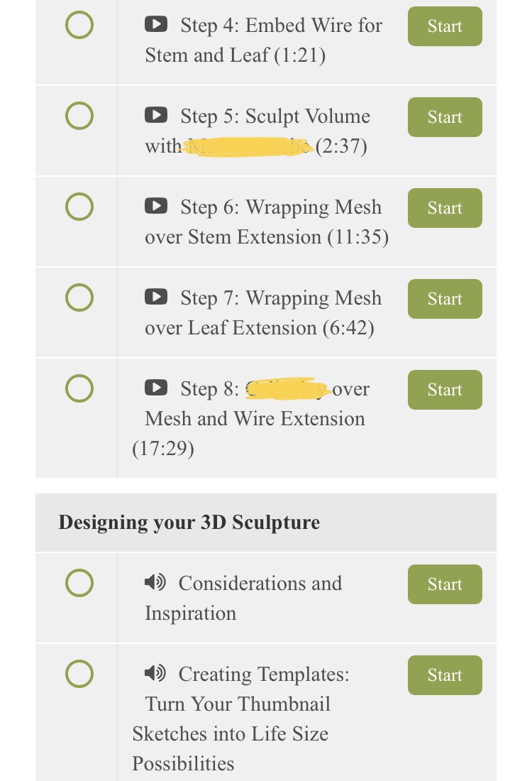The height and width of the screenshot is (781, 532).
Task: Start the Step 6 Stem Extension lesson
Action: tap(445, 208)
